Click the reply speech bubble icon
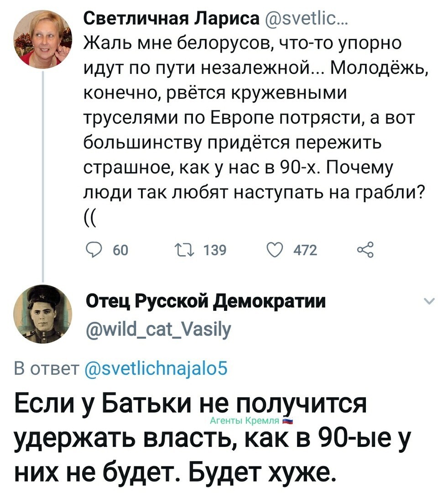The height and width of the screenshot is (493, 448). click(x=94, y=251)
